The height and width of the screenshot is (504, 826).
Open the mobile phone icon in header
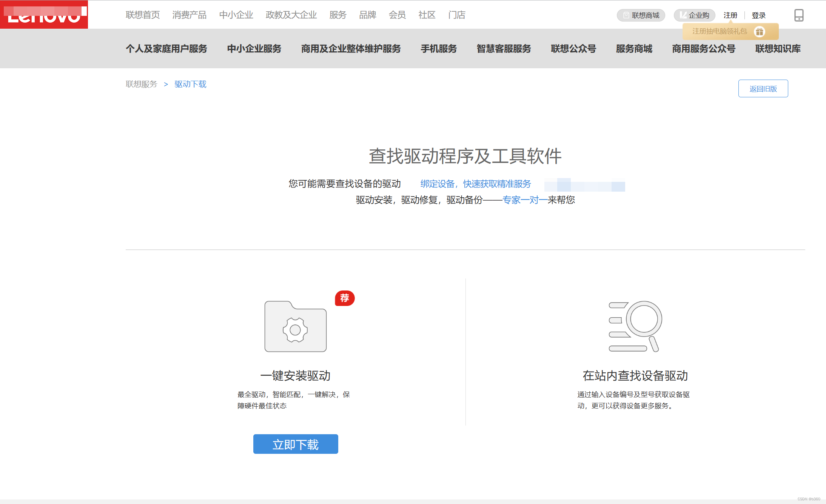tap(798, 15)
